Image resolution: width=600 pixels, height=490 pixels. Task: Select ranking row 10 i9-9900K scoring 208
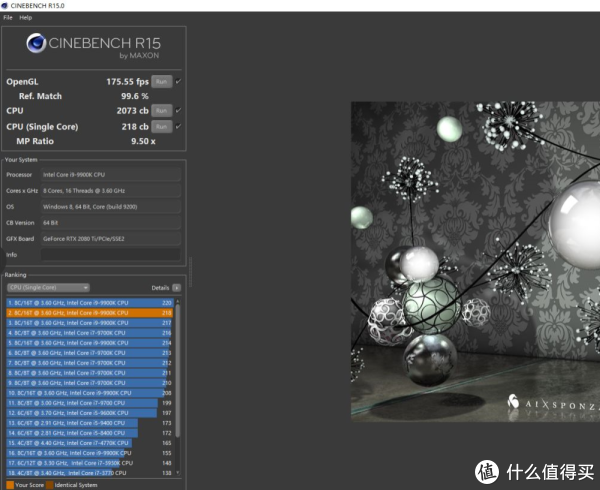coord(90,393)
